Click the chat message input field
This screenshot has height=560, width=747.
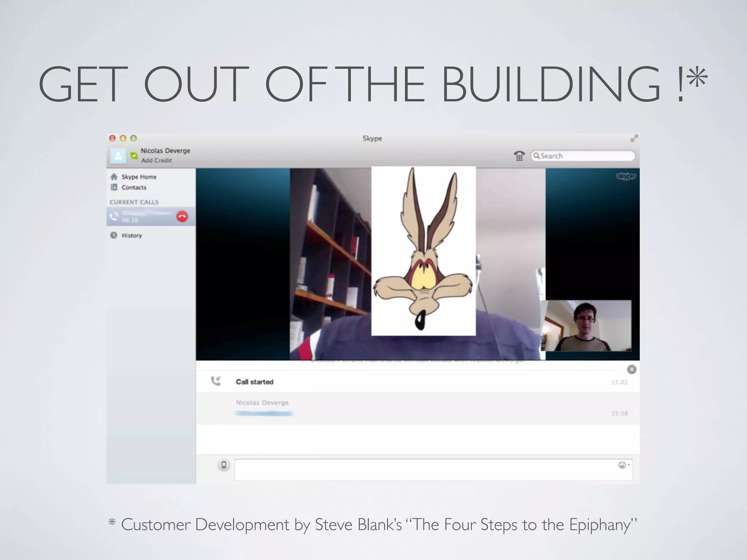pos(433,470)
